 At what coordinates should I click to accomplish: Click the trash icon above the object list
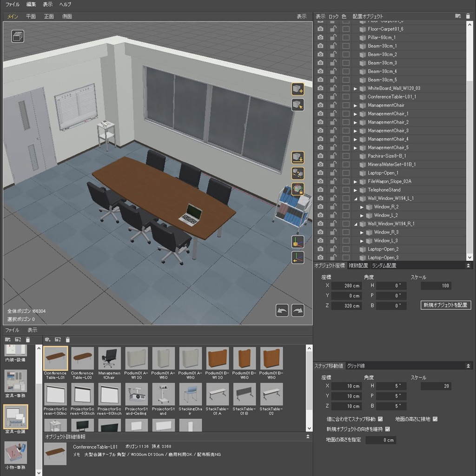(x=469, y=16)
